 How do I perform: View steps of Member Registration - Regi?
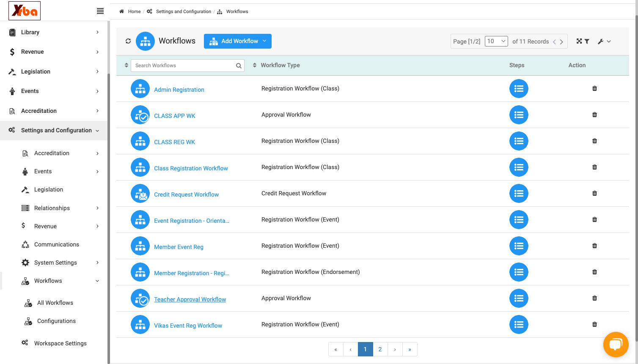[519, 272]
